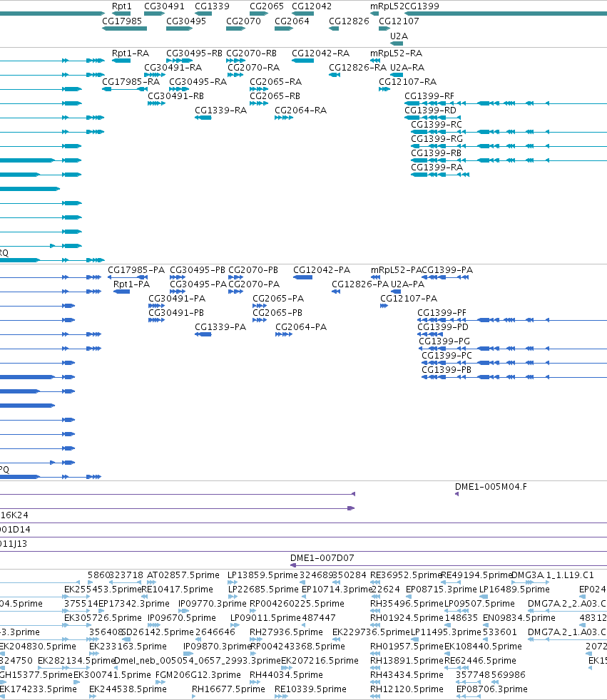Viewport: 607px width, 700px height.
Task: Select transcript CG12042-RA
Action: (320, 53)
